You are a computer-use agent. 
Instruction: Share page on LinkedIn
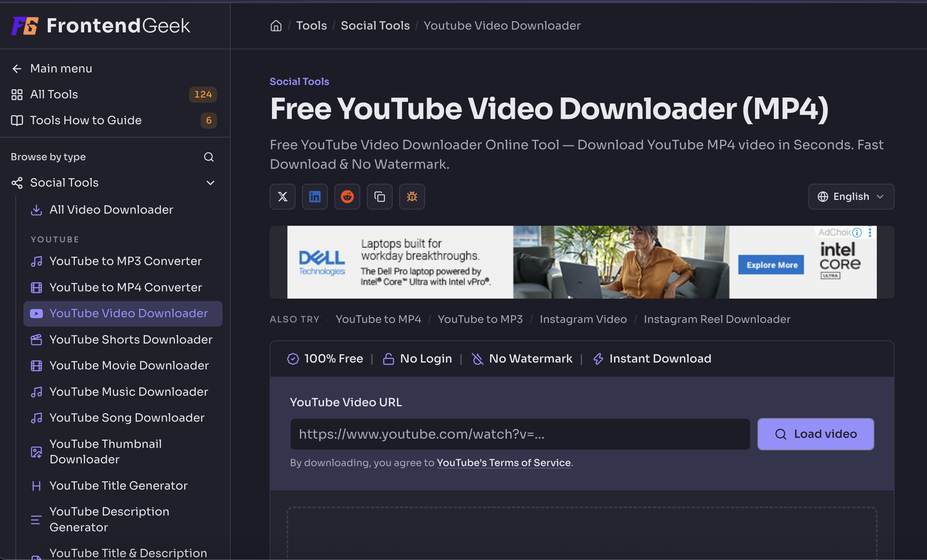[315, 197]
